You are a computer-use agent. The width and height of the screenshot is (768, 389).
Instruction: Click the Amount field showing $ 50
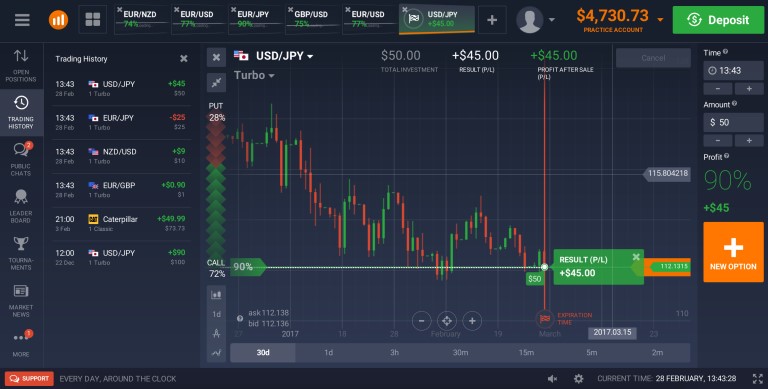[x=733, y=122]
